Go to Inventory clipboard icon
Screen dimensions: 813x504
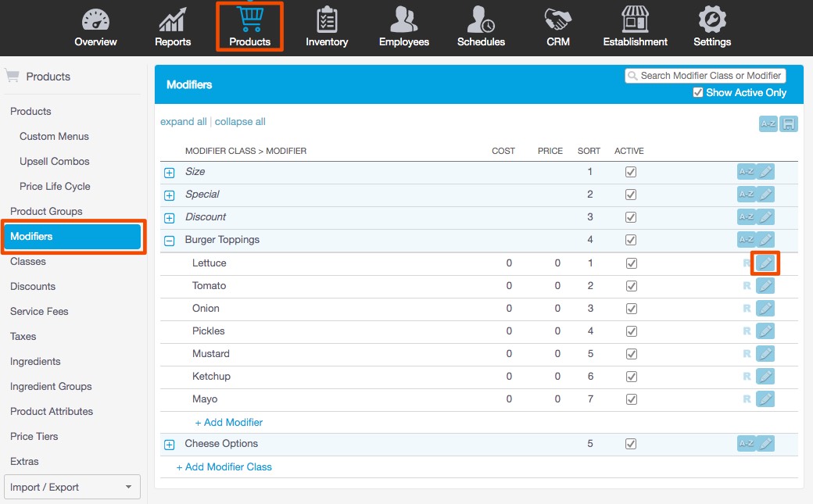(327, 20)
